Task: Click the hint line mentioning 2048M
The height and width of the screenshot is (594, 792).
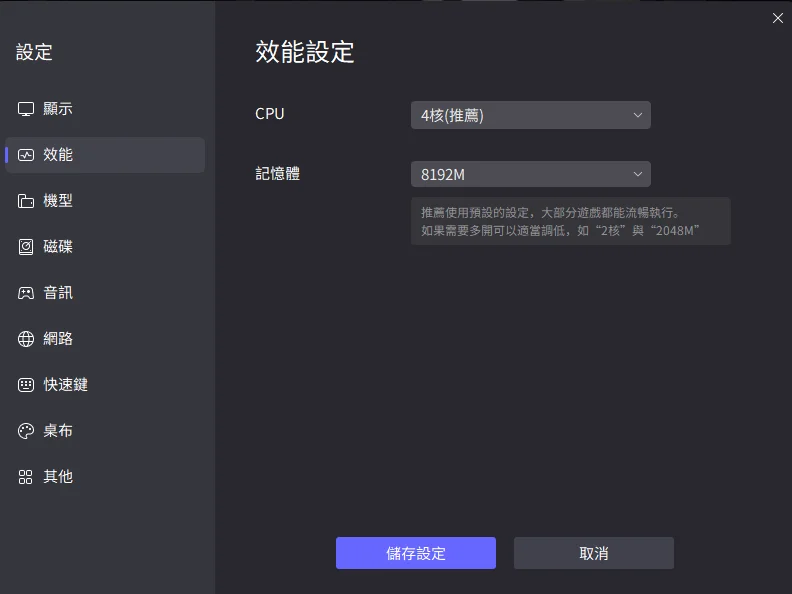Action: coord(560,230)
